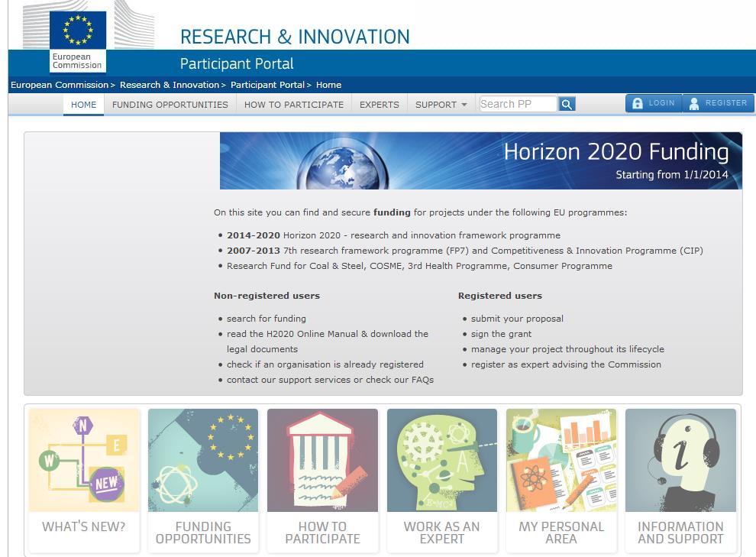
Task: Open the Experts menu item
Action: click(380, 105)
